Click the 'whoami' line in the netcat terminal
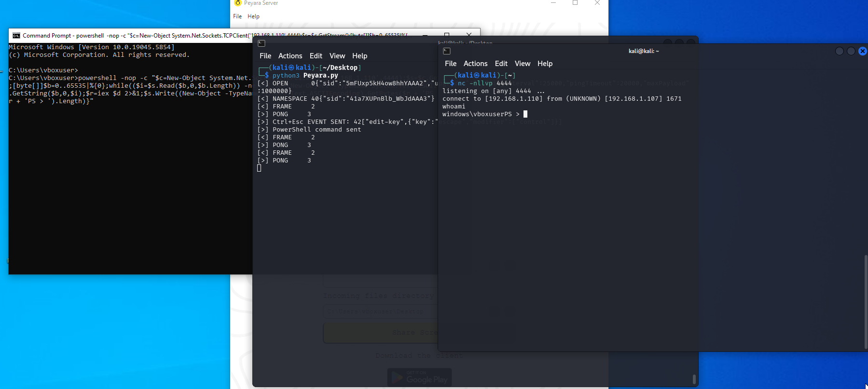868x389 pixels. (454, 107)
